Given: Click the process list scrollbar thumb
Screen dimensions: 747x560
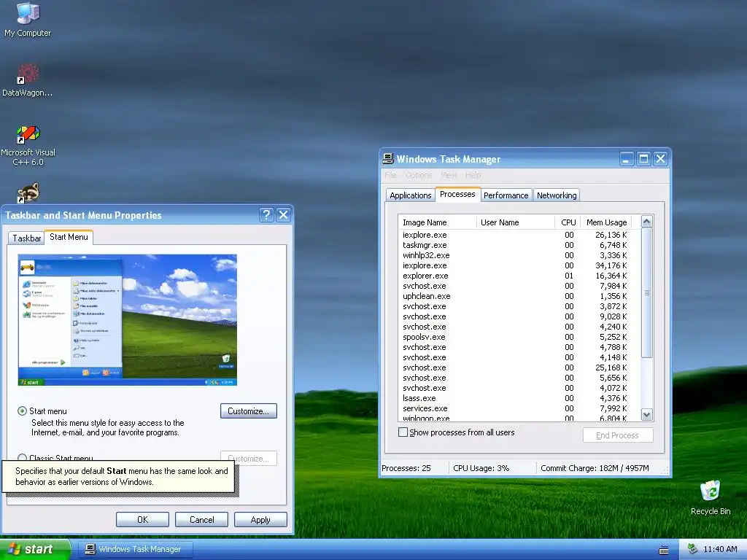Looking at the screenshot, I should click(646, 293).
